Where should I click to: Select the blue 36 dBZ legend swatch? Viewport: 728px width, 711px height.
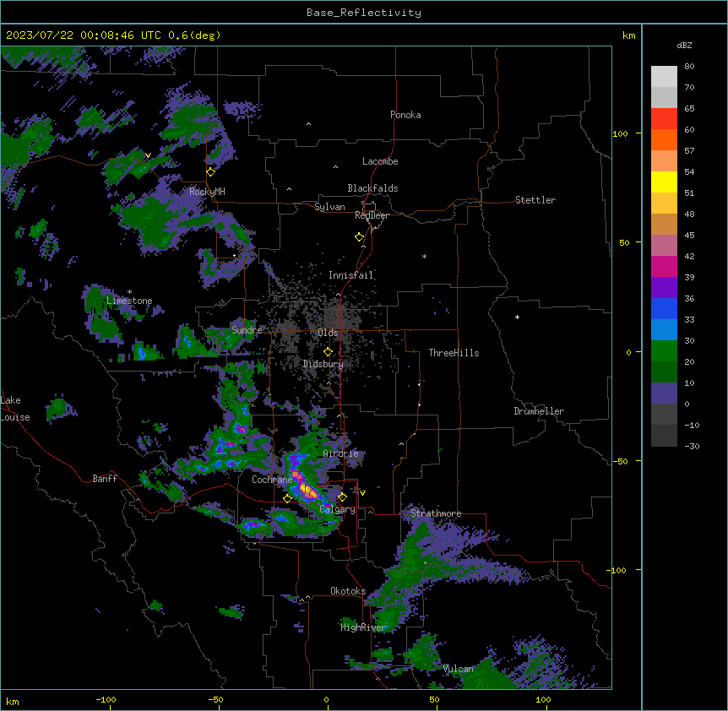point(664,308)
